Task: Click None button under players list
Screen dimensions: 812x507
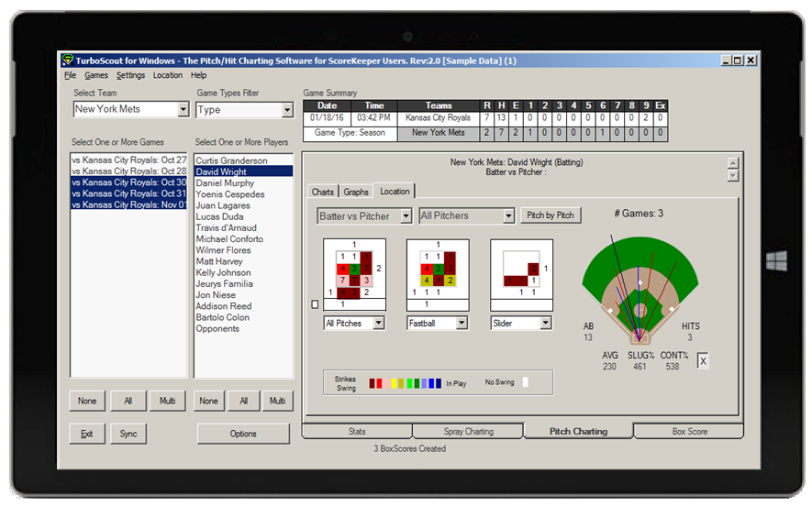Action: tap(208, 401)
